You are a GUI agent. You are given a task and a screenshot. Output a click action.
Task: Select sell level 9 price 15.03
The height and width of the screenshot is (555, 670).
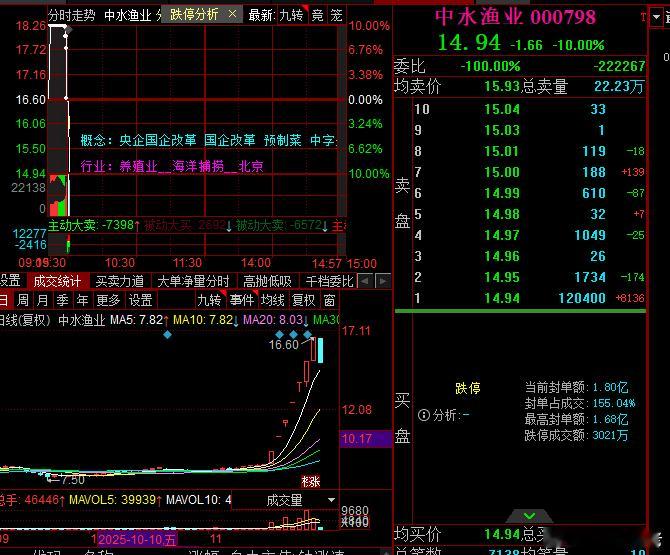[x=502, y=130]
